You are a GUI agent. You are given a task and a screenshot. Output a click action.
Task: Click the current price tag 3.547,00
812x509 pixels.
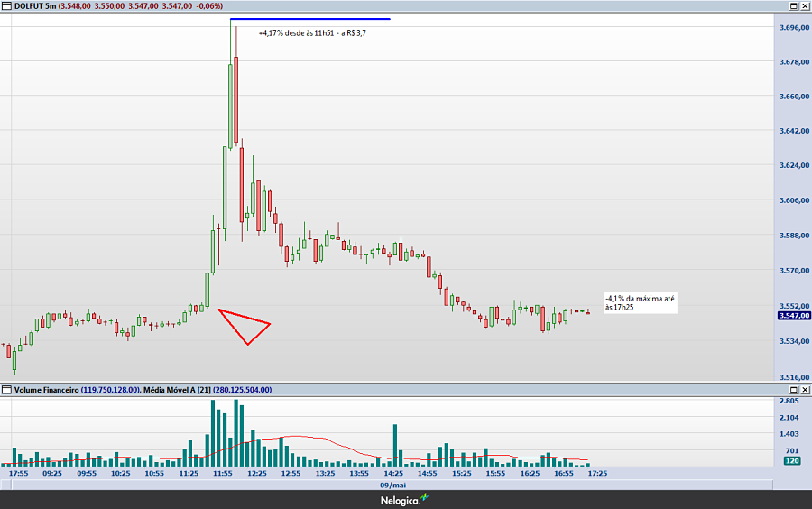point(792,316)
